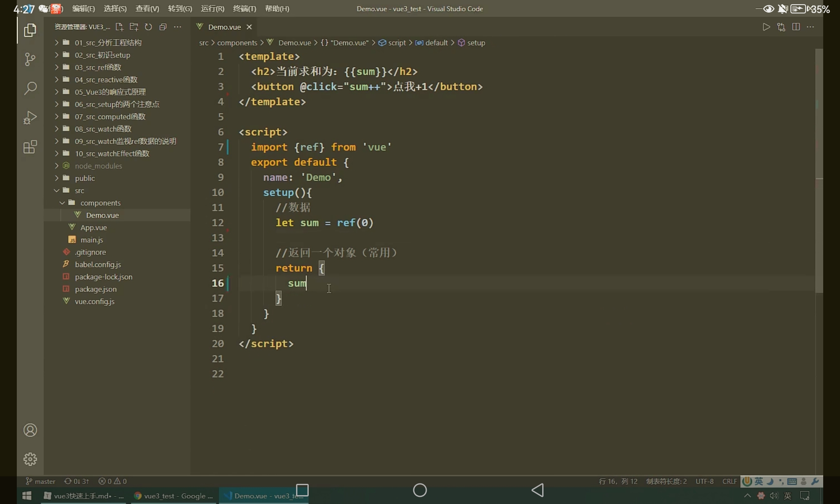Open the Source Control view
This screenshot has width=840, height=504.
(30, 59)
